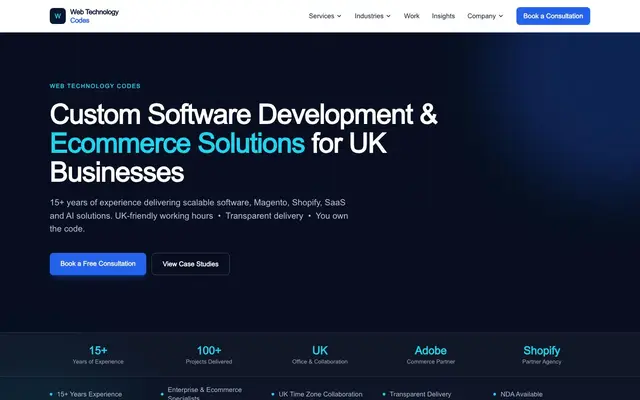
Task: Go to the Insights page
Action: (x=443, y=16)
